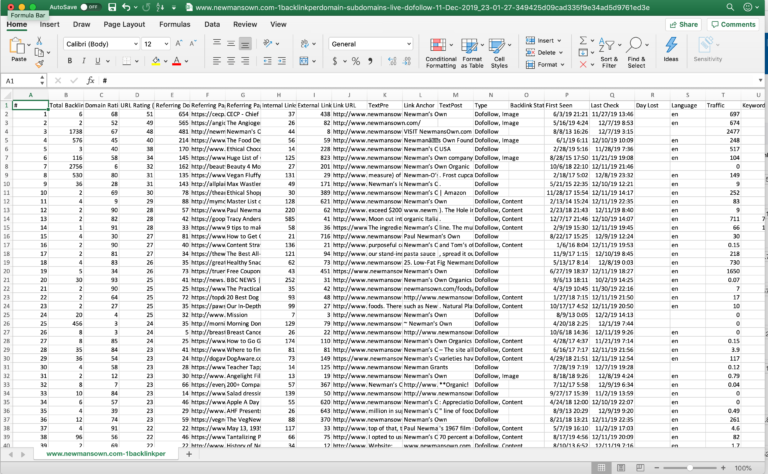
Task: Apply the red font color
Action: tap(177, 61)
